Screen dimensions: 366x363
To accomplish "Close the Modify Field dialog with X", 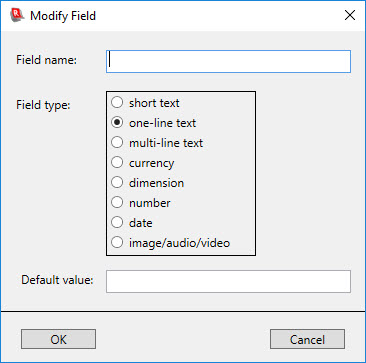I will coord(350,15).
